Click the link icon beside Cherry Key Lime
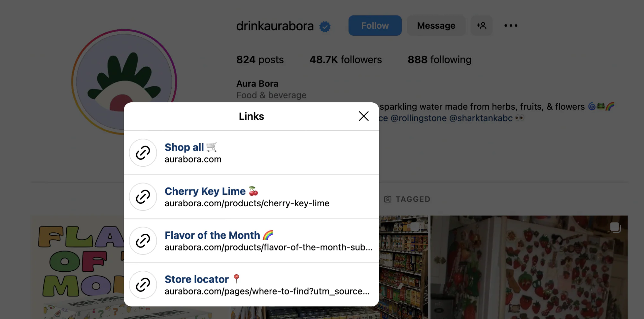Viewport: 644px width, 319px height. click(143, 197)
